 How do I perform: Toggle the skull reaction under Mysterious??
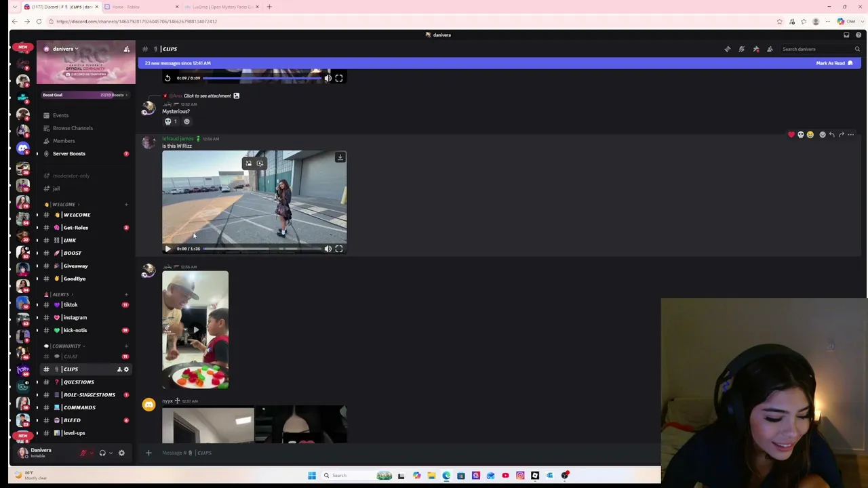click(x=171, y=121)
